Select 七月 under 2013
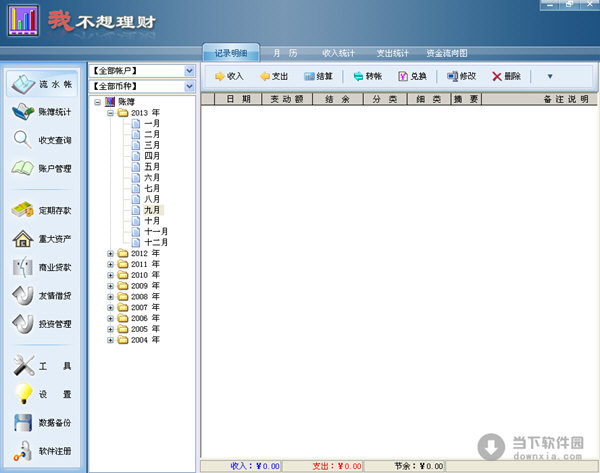Screen dimensions: 600x473 (x=152, y=188)
